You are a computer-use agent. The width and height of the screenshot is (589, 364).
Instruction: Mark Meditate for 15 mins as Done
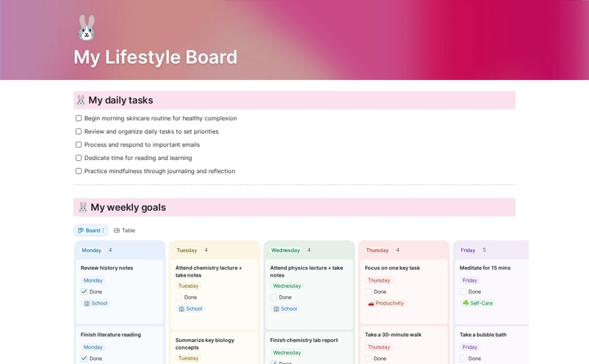463,291
